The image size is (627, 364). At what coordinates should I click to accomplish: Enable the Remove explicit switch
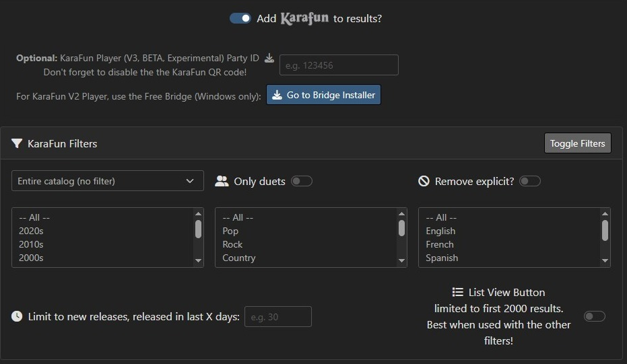coord(530,182)
